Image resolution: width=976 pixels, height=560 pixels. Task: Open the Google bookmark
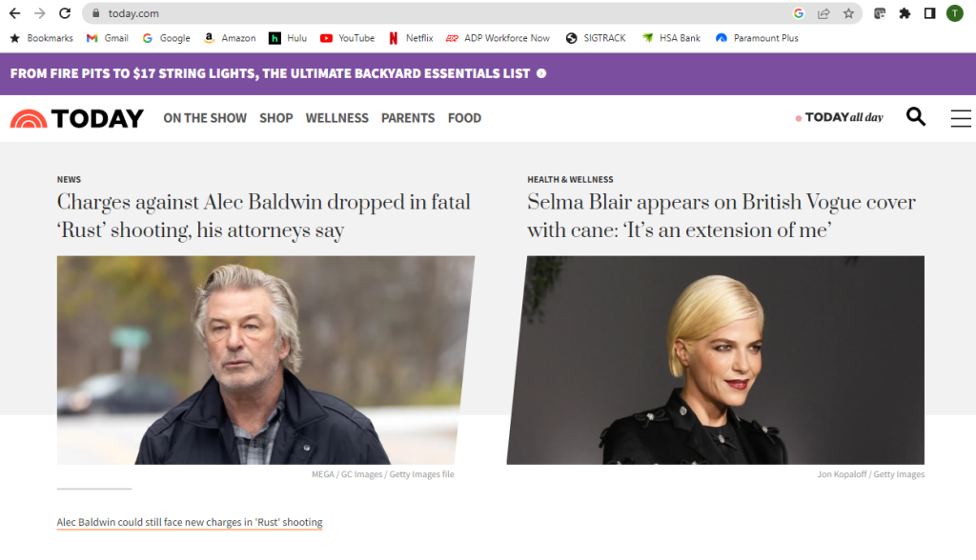click(166, 38)
